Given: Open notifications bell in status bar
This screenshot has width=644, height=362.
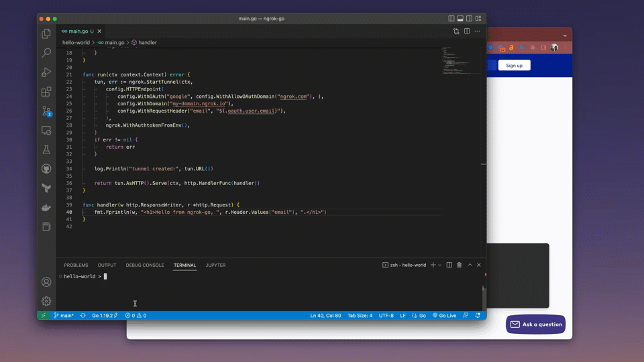Looking at the screenshot, I should [x=478, y=315].
